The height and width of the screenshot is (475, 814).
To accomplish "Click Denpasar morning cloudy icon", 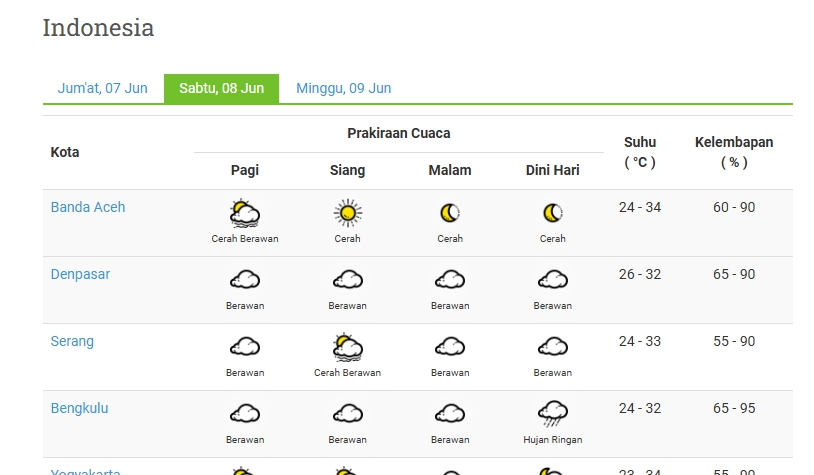I will click(x=245, y=280).
